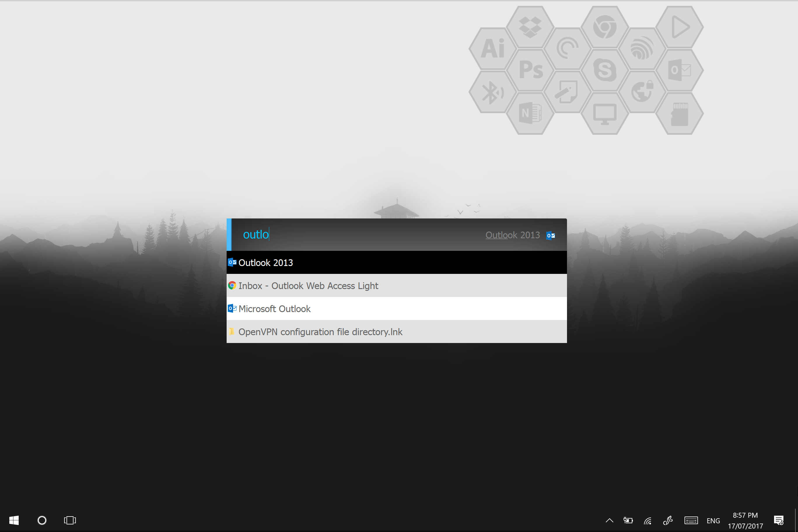Image resolution: width=798 pixels, height=532 pixels.
Task: Open the Windows Start menu
Action: [x=14, y=520]
